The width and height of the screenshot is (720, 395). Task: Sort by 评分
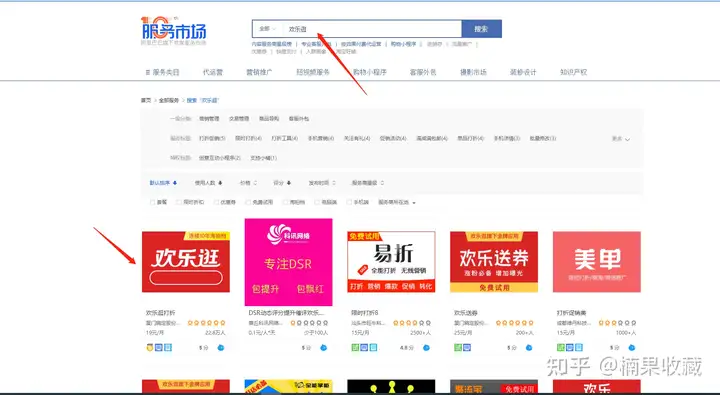[x=282, y=183]
